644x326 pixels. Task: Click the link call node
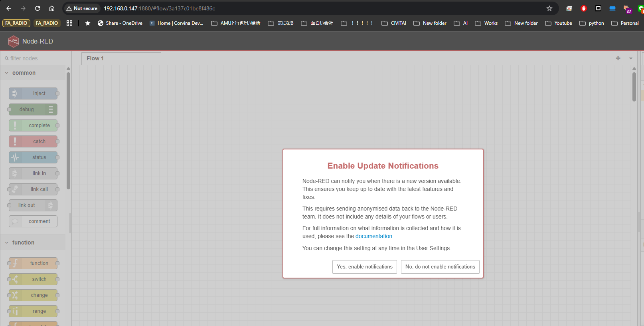(x=33, y=189)
